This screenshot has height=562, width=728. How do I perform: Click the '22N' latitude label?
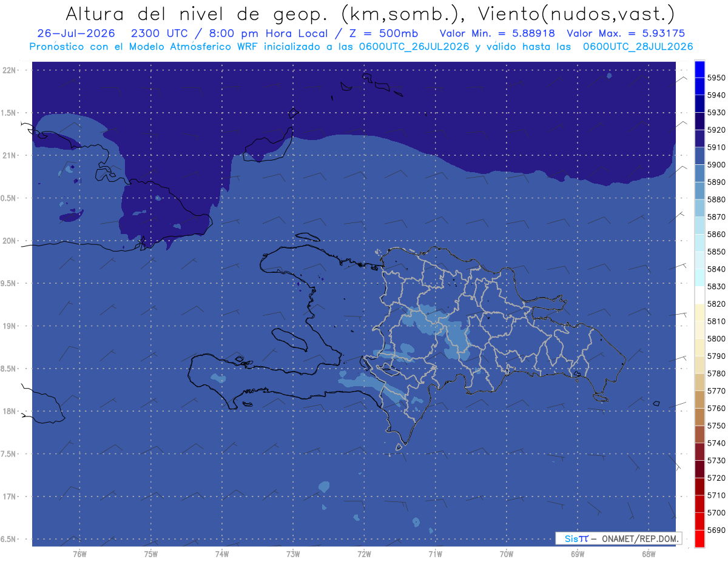10,70
